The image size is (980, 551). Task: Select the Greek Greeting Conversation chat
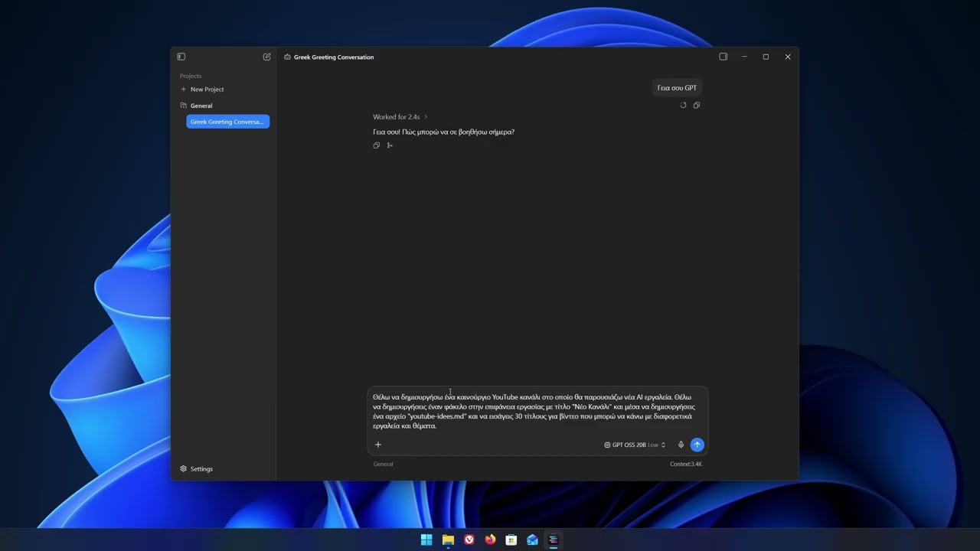[x=227, y=122]
